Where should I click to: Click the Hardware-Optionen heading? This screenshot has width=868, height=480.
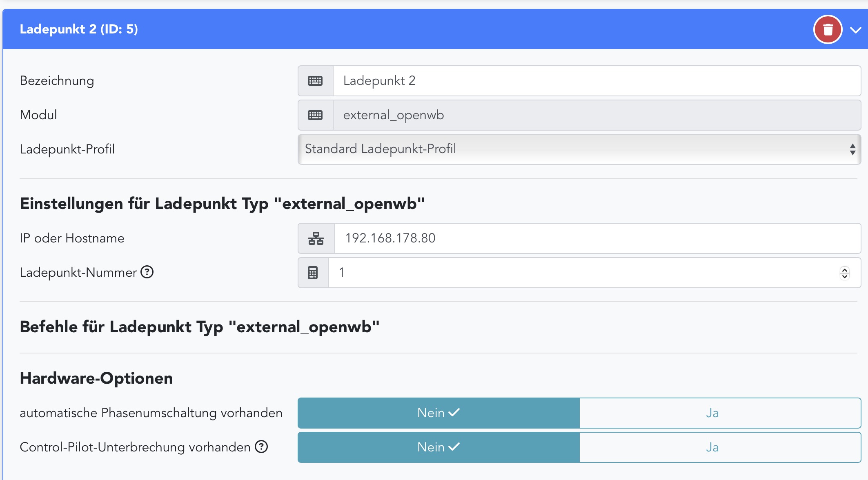(x=96, y=378)
